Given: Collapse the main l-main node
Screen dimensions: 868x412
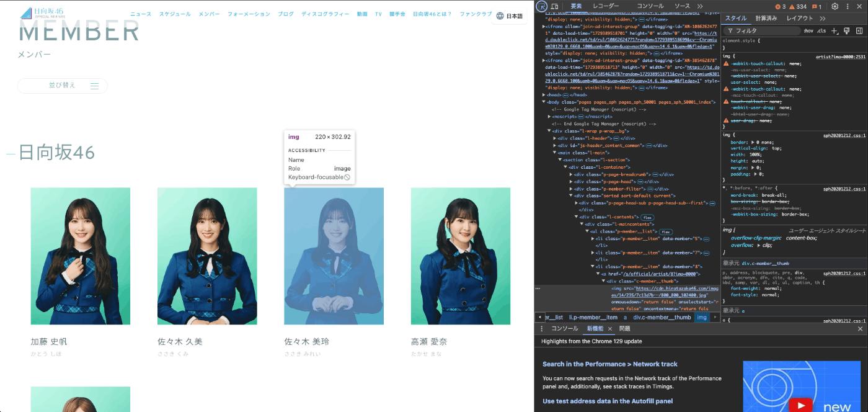Looking at the screenshot, I should tap(555, 153).
